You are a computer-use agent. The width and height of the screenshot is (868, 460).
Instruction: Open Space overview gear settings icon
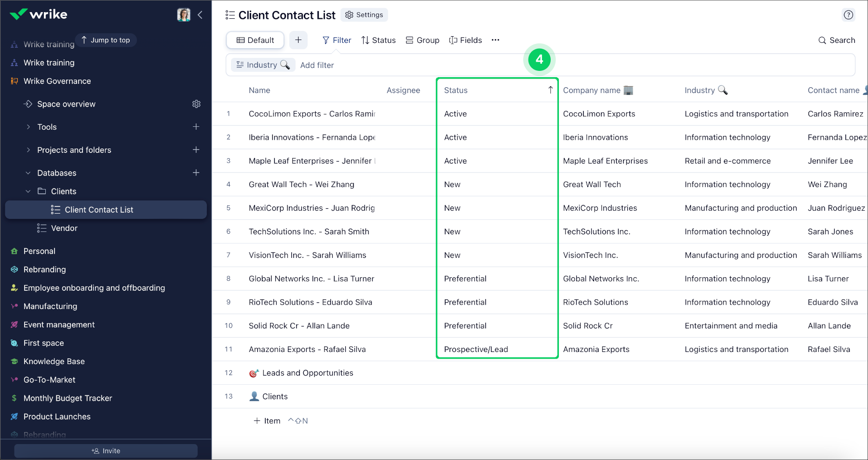[196, 104]
